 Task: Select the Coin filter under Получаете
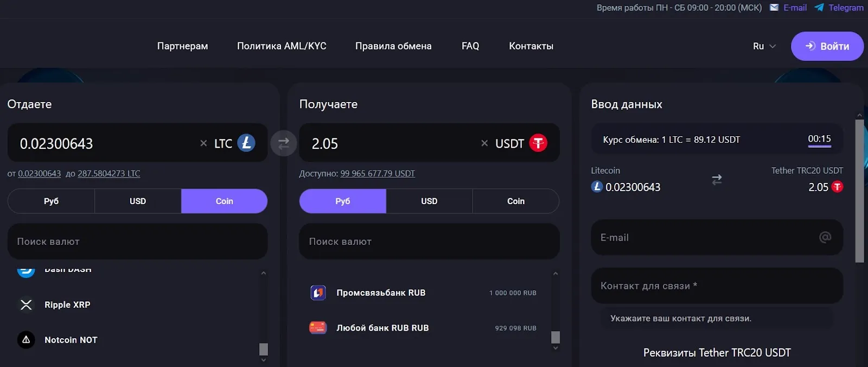(x=516, y=201)
